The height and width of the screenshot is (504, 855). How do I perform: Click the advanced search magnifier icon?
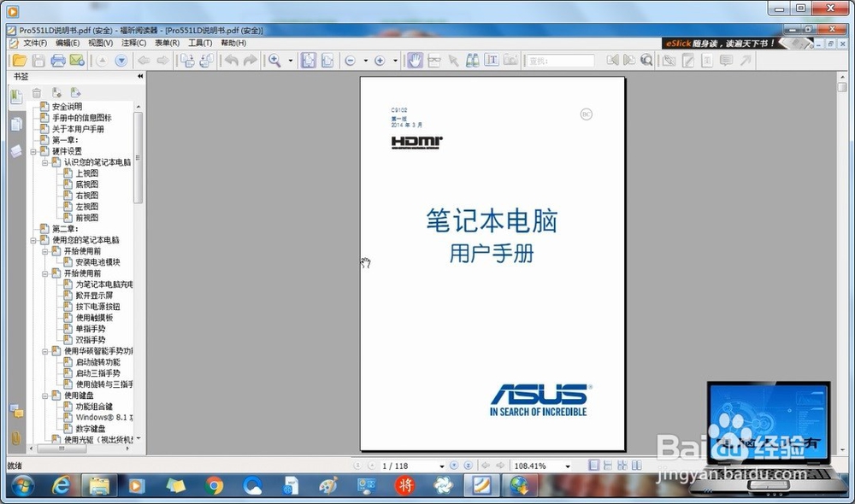[x=646, y=61]
